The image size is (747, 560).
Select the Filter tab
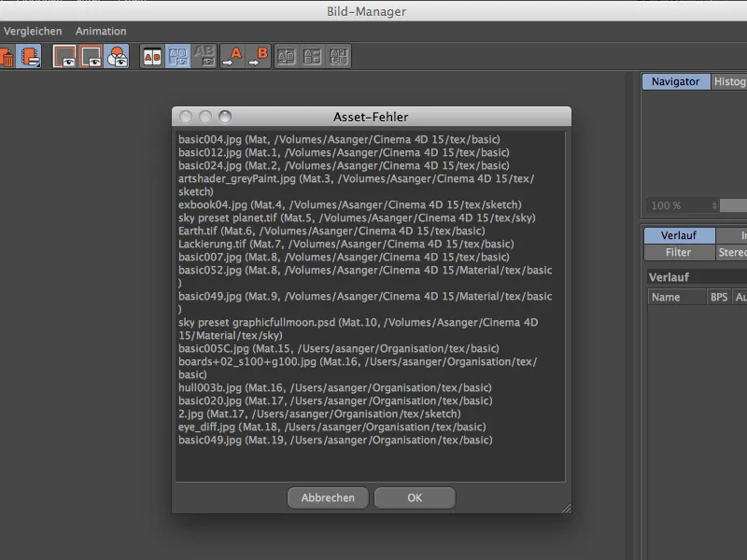[x=679, y=252]
